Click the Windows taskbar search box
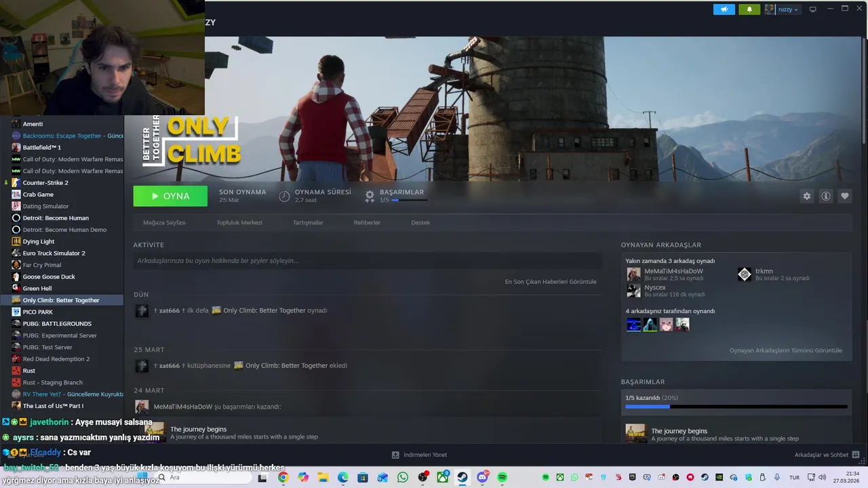868x488 pixels. 203,477
